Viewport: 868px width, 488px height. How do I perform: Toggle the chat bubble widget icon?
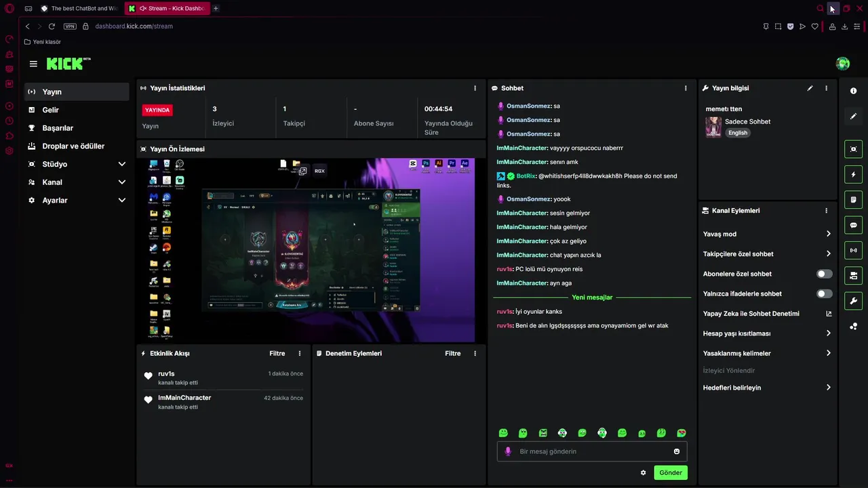click(x=853, y=225)
